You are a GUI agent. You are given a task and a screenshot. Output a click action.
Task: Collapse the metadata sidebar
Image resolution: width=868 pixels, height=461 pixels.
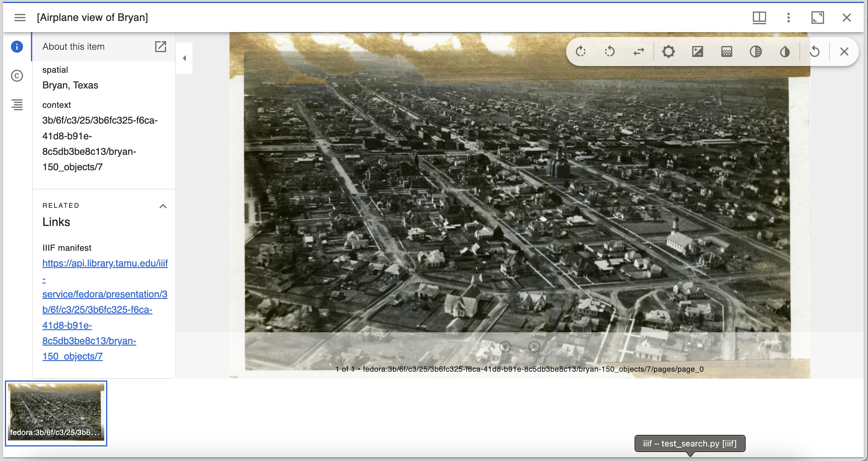pos(184,58)
